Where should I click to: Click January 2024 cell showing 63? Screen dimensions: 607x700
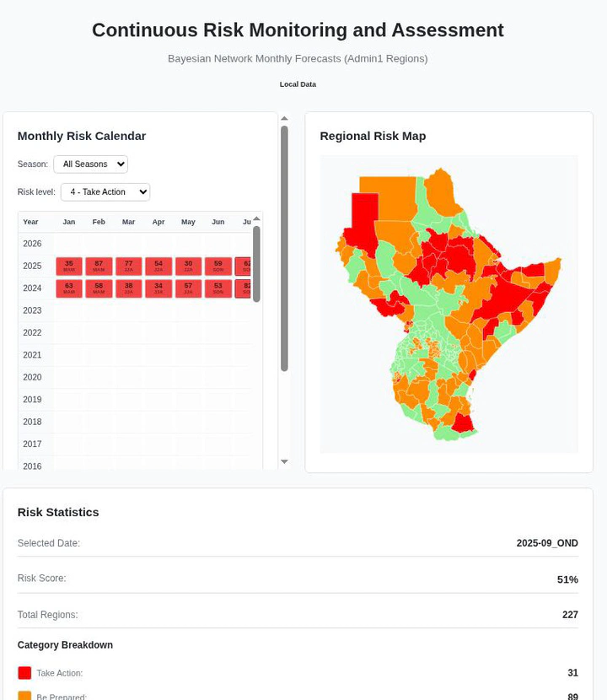69,288
